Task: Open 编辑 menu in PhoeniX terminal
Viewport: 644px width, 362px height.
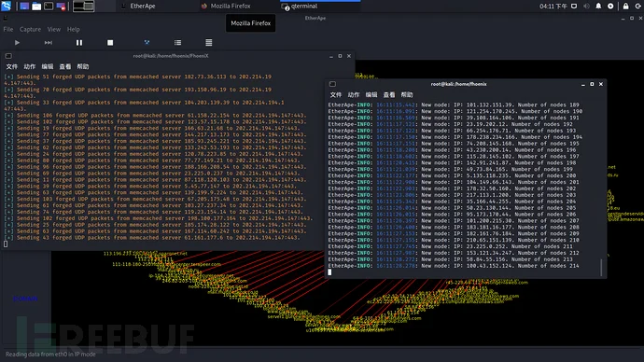Action: [x=48, y=66]
